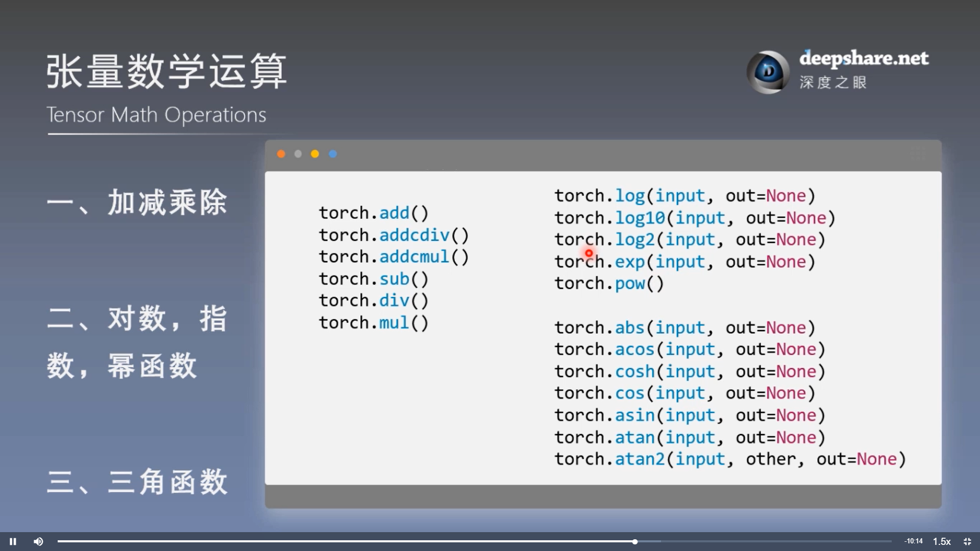980x551 pixels.
Task: Click the torch.div() code line
Action: 374,301
